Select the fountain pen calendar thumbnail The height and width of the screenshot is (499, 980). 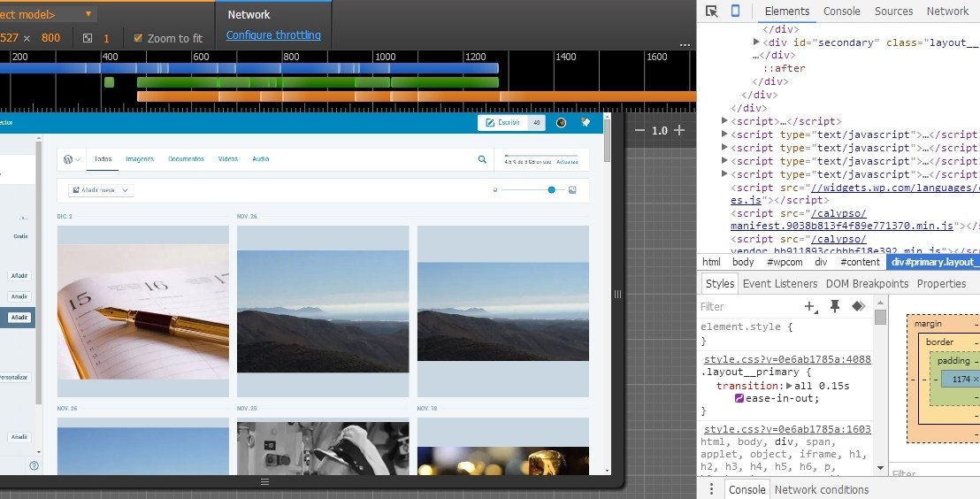143,311
